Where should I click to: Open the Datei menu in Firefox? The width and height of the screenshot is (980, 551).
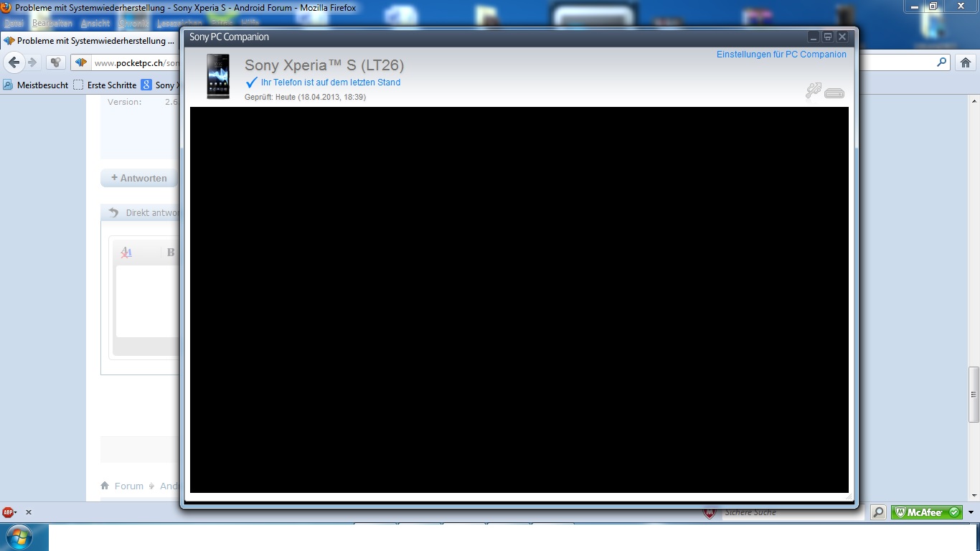(x=14, y=23)
